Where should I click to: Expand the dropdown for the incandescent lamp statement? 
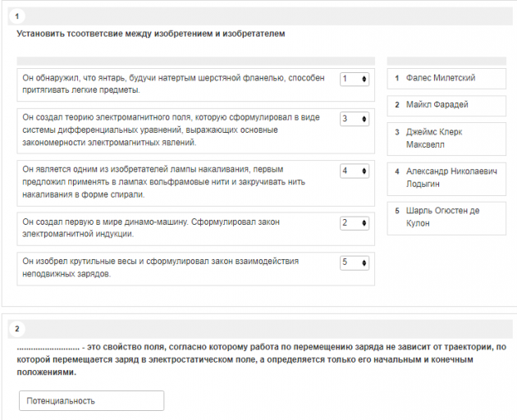[355, 171]
